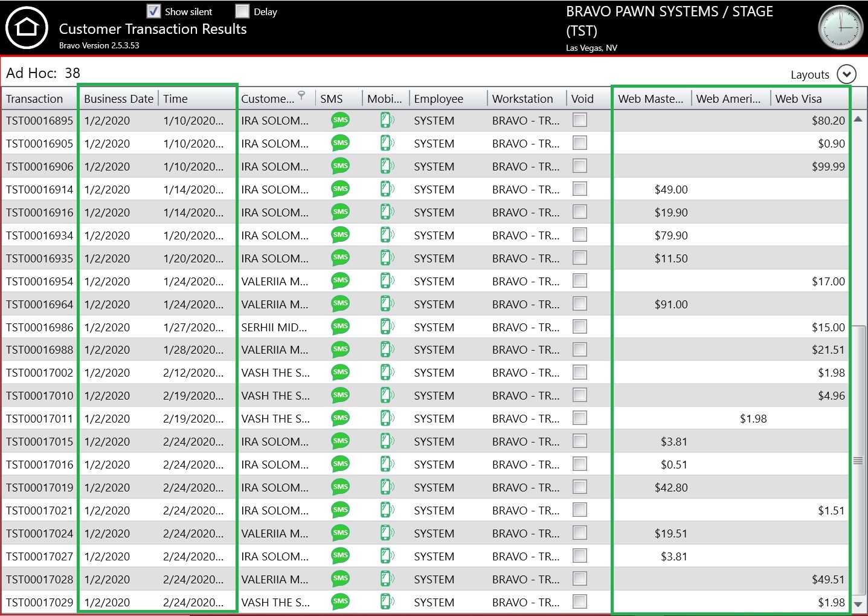Click the scrollbar down arrow
Image resolution: width=868 pixels, height=616 pixels.
[x=858, y=604]
